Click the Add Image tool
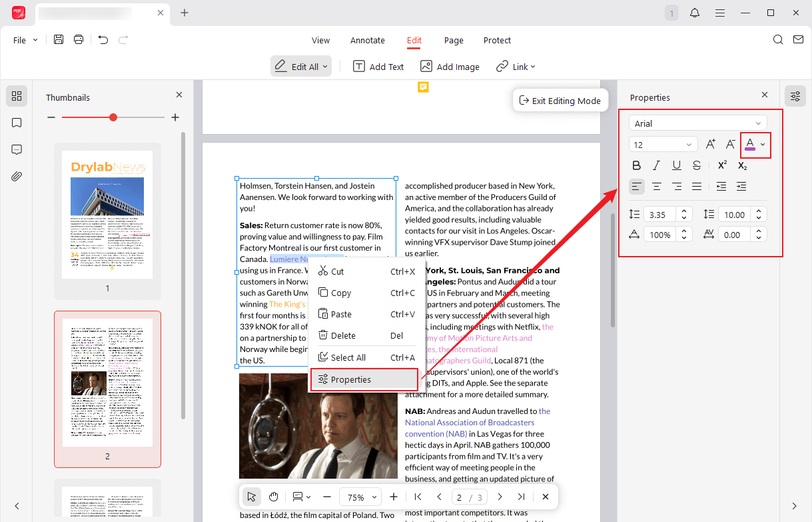The width and height of the screenshot is (812, 522). pos(450,66)
